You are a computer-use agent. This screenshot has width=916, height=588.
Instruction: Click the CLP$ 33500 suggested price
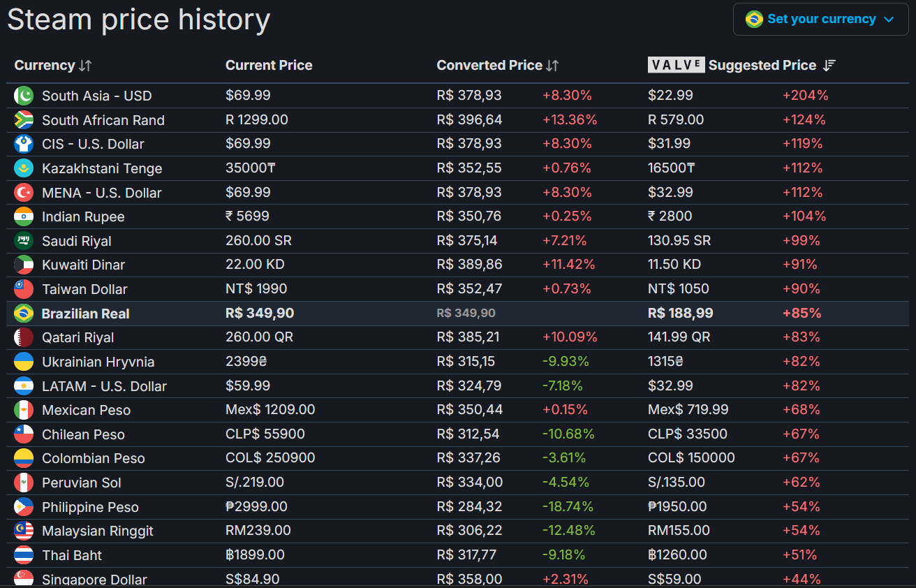tap(688, 434)
